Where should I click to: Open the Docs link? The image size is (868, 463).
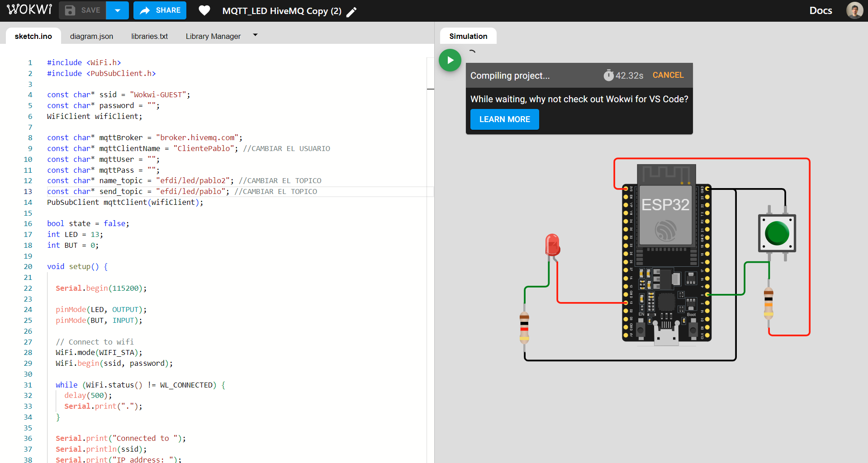pyautogui.click(x=821, y=10)
